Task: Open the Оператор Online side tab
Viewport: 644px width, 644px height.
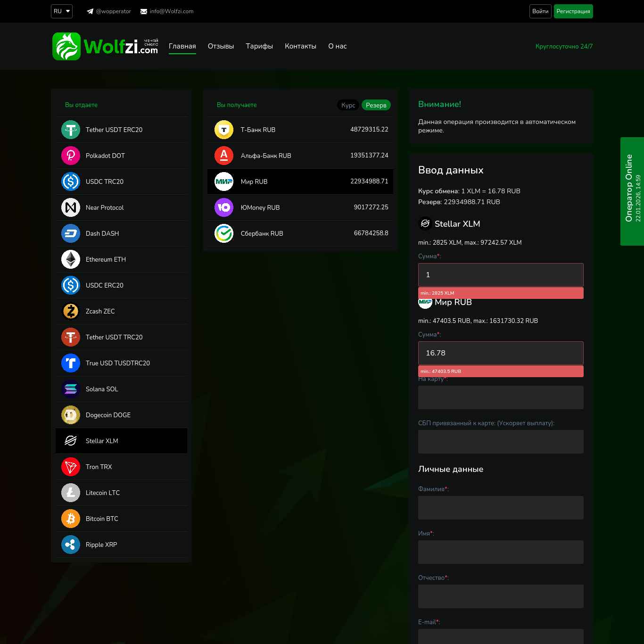Action: [632, 191]
